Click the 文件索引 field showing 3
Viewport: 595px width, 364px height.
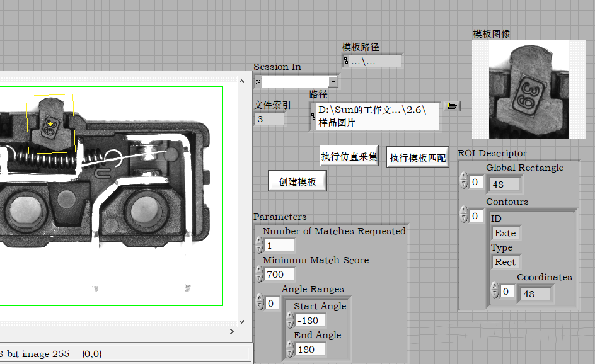270,118
